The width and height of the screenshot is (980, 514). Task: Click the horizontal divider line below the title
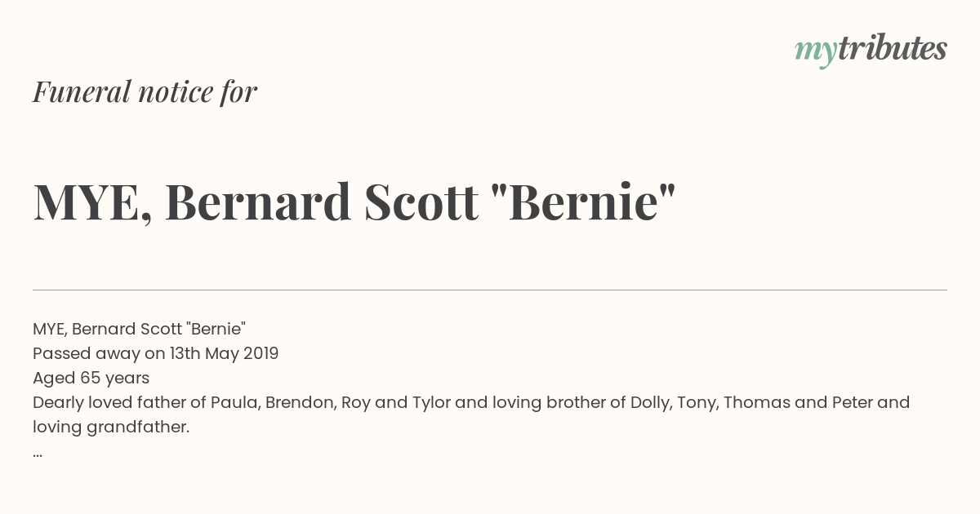490,290
